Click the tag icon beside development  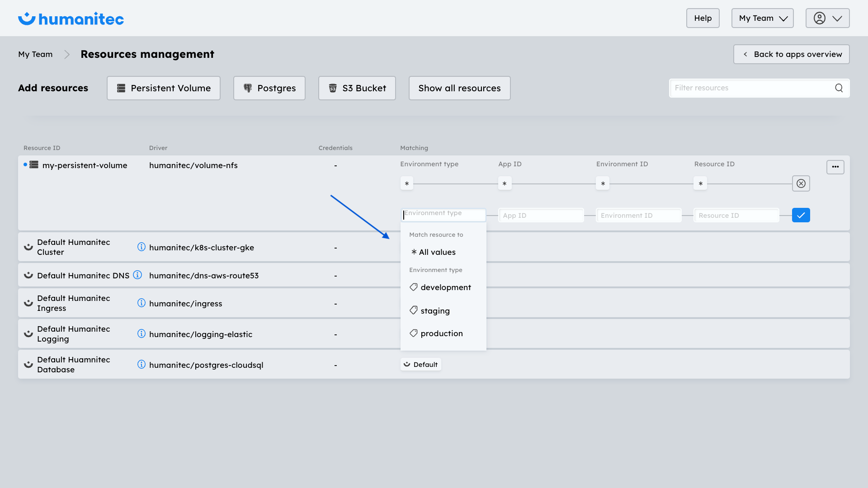[414, 287]
